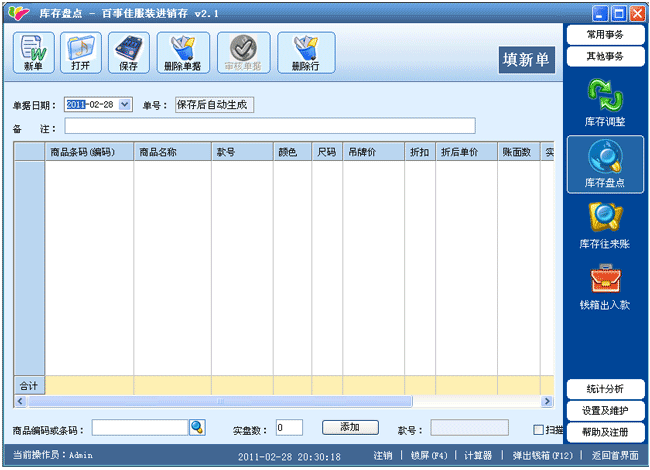Viewport: 650px width, 470px height.
Task: Click the 删除行 delete row icon
Action: pyautogui.click(x=306, y=53)
